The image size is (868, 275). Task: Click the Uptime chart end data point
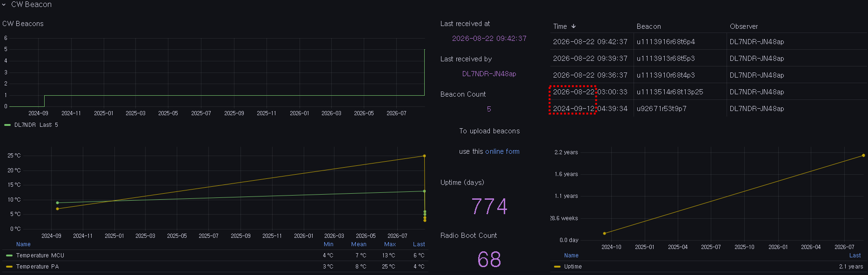coord(863,156)
